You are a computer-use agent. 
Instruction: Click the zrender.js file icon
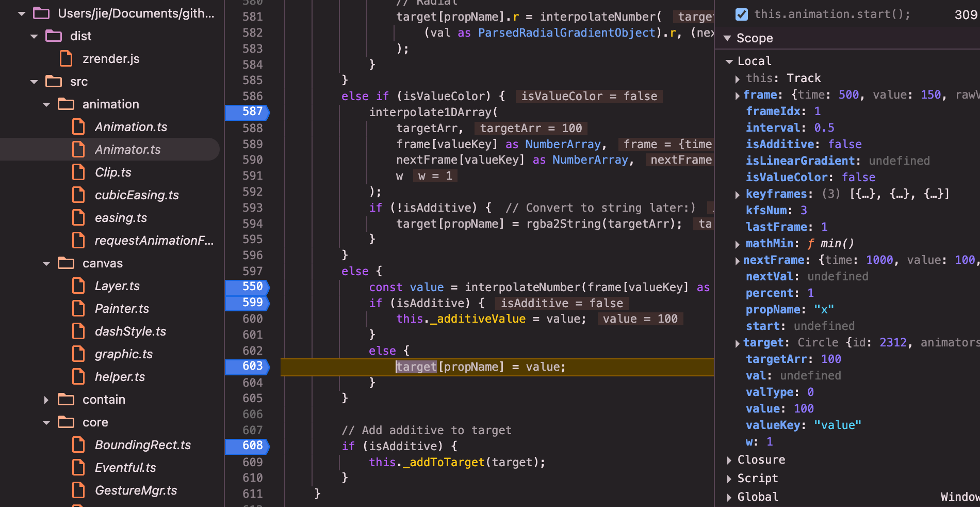66,59
